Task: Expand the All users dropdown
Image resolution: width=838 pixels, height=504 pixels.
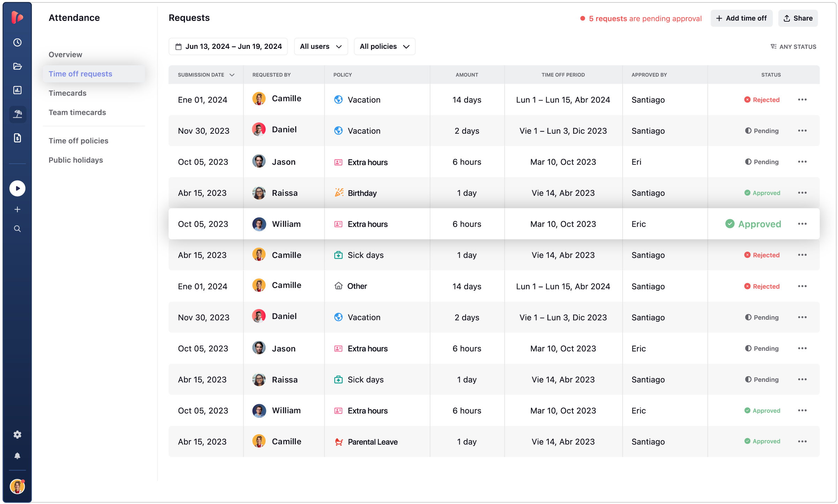Action: coord(321,46)
